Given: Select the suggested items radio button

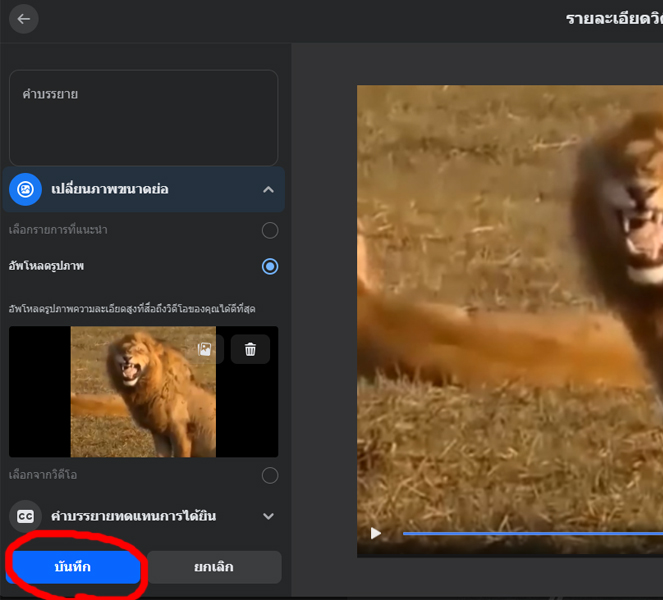Looking at the screenshot, I should [270, 230].
